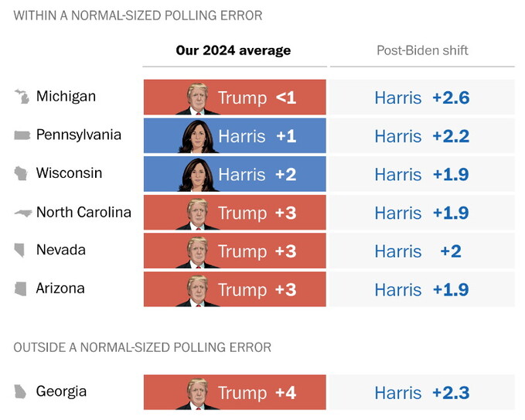Click Harris portrait in Pennsylvania row
The height and width of the screenshot is (420, 525).
(199, 137)
